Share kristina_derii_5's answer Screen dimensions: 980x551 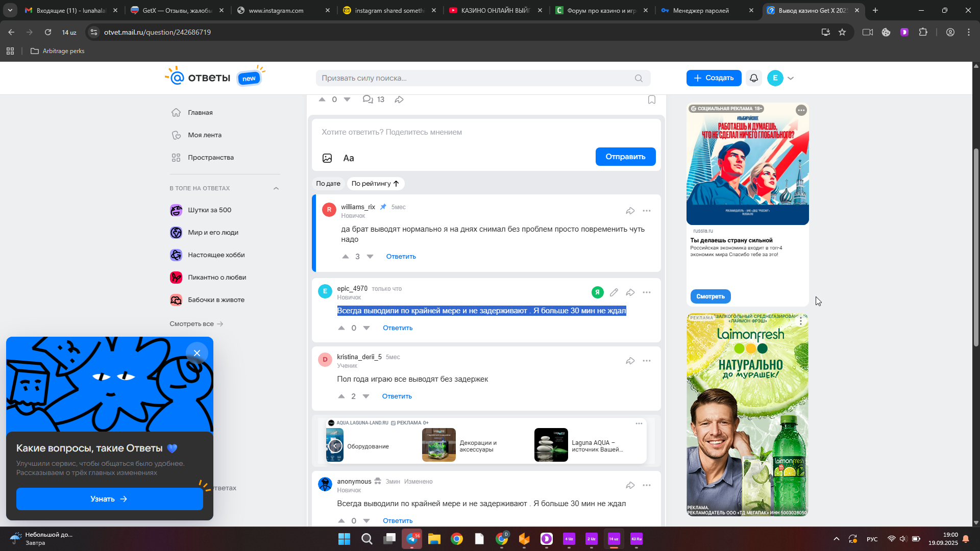click(630, 361)
